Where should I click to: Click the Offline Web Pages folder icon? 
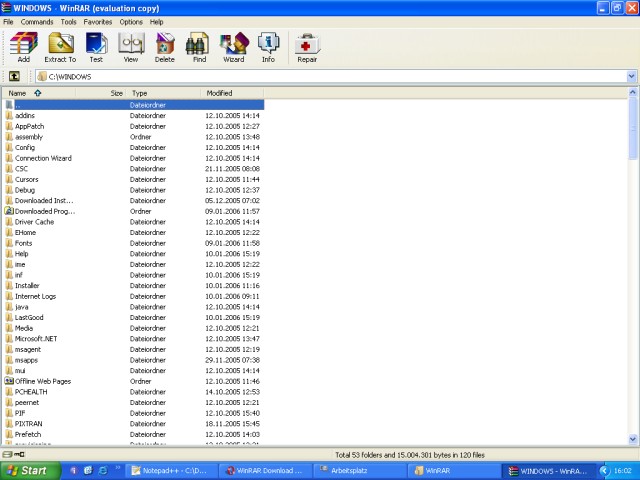pyautogui.click(x=9, y=381)
